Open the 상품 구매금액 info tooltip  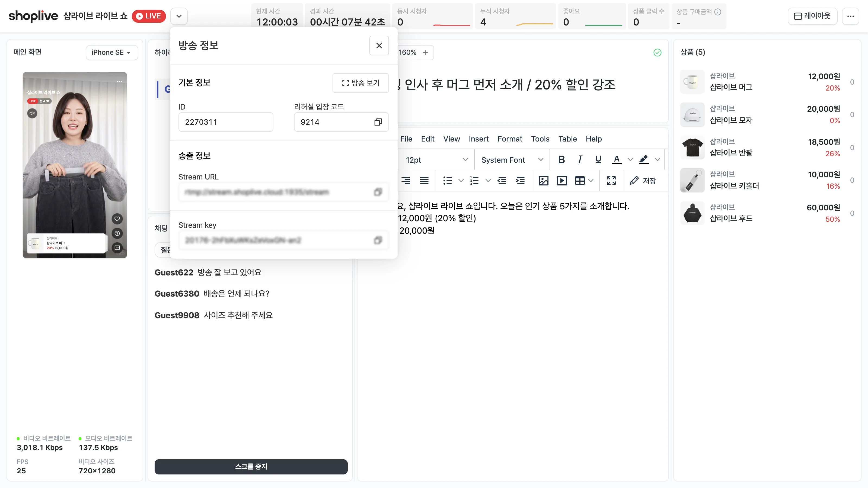point(718,12)
